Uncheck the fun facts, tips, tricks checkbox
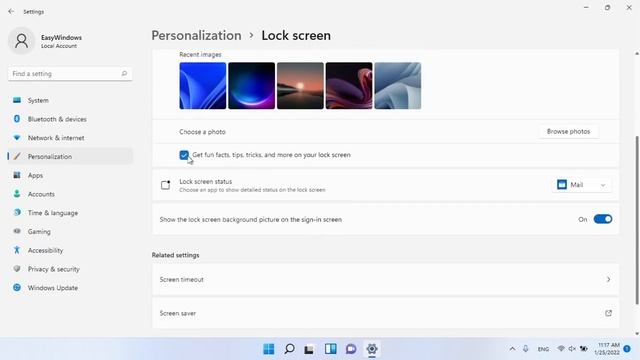 pos(184,155)
